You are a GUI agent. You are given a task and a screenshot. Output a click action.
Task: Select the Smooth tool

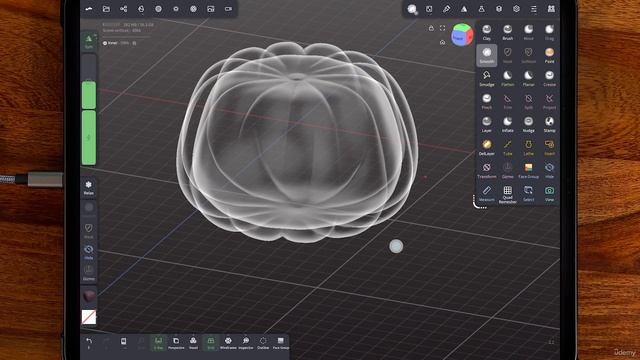pyautogui.click(x=487, y=55)
